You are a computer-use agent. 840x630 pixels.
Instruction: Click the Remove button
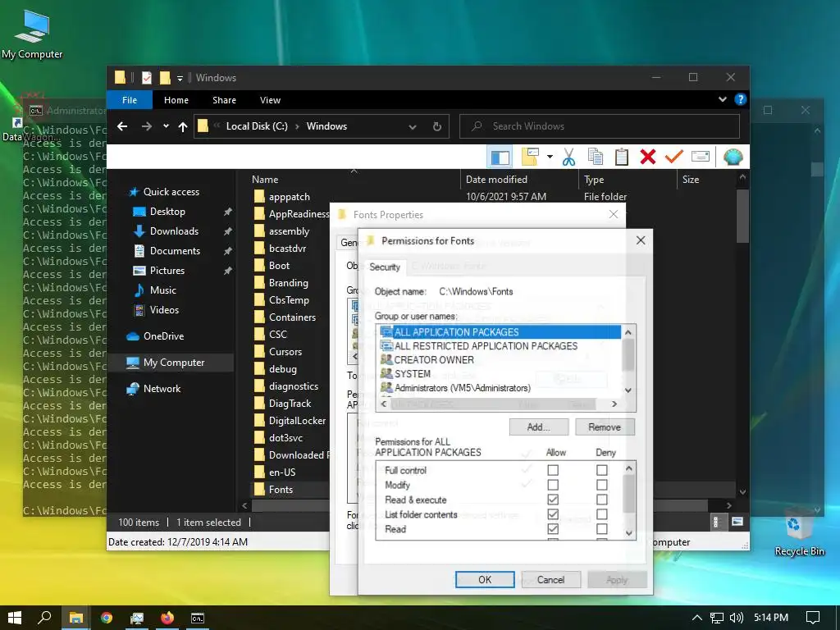(x=605, y=427)
